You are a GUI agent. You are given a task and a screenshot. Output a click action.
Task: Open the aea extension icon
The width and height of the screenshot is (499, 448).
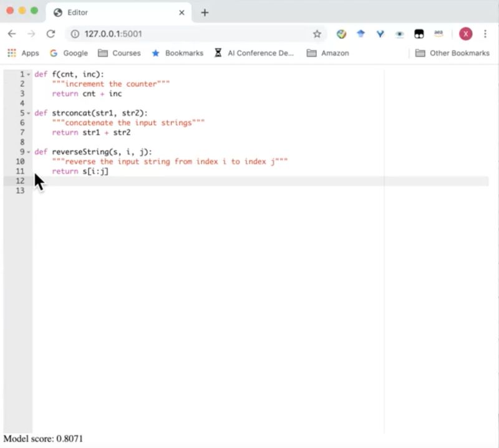[x=438, y=34]
